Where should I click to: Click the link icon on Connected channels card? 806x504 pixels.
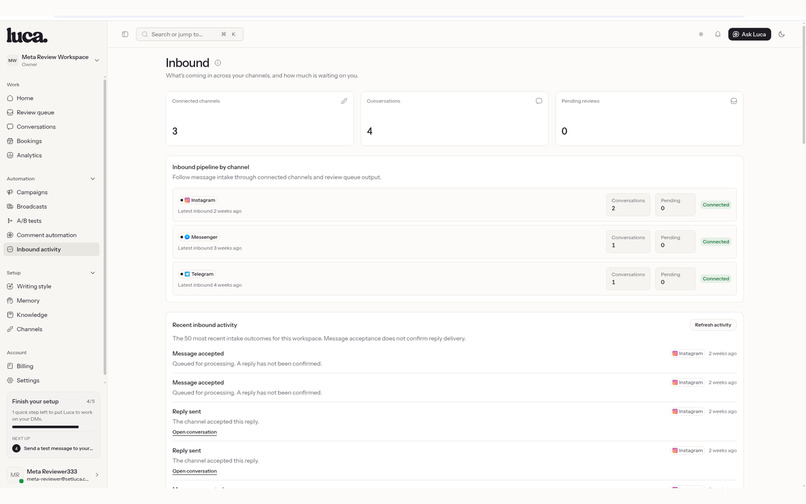click(344, 101)
